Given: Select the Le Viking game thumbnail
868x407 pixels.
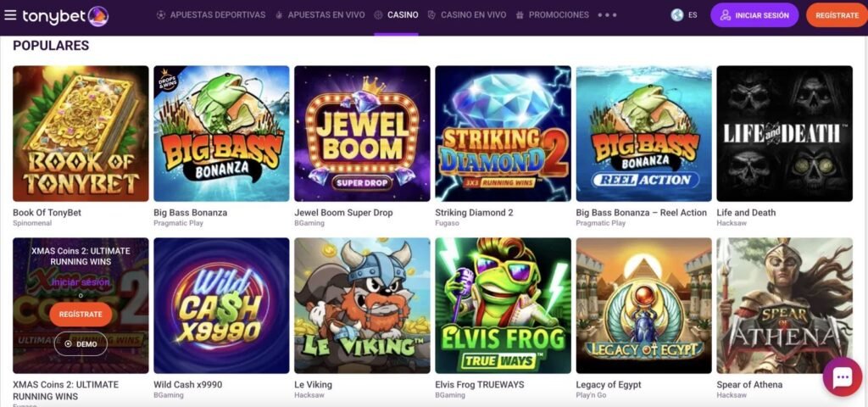Looking at the screenshot, I should 362,305.
